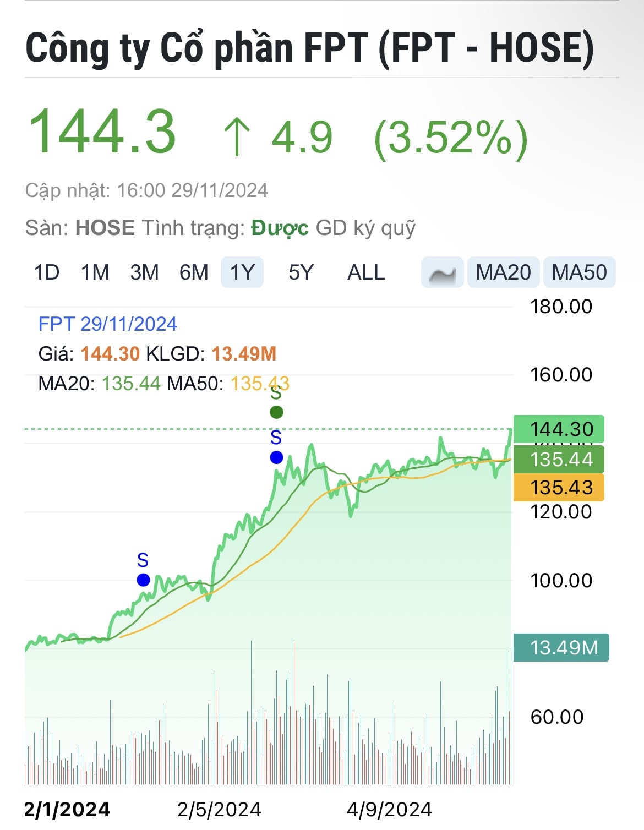The image size is (644, 830).
Task: Choose the 6M time range
Action: click(x=194, y=272)
